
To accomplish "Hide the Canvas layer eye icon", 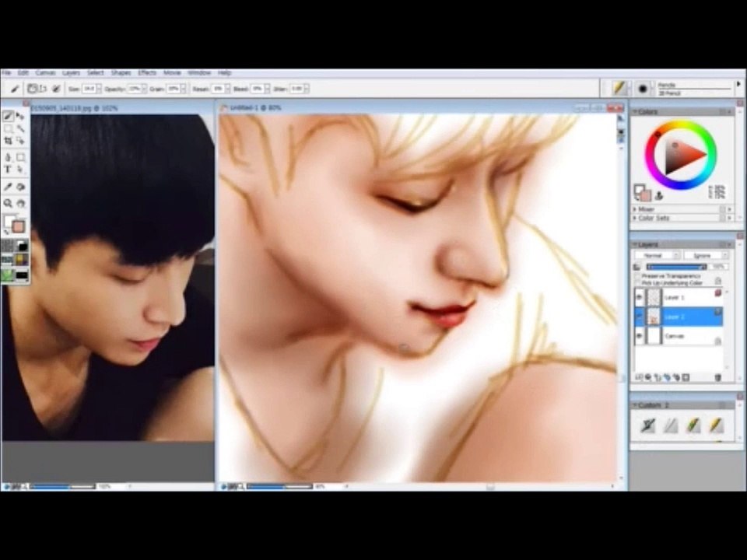I will pyautogui.click(x=640, y=336).
